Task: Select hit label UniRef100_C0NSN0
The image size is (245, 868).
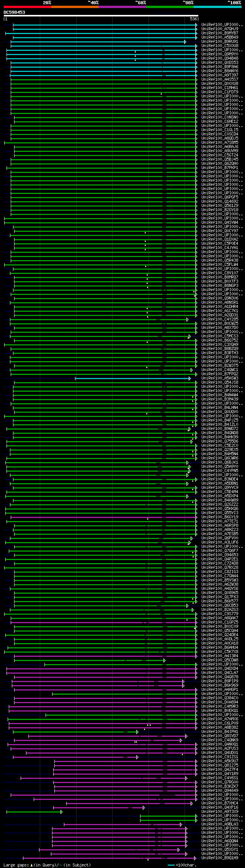Action: click(x=220, y=117)
